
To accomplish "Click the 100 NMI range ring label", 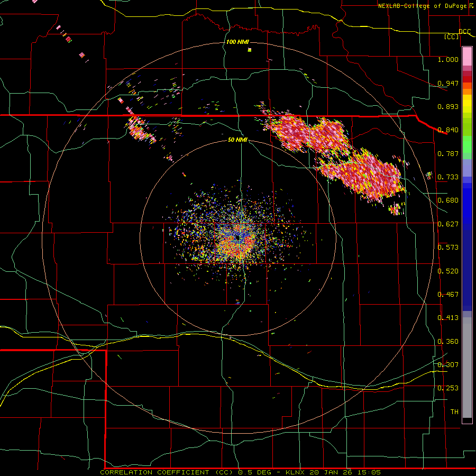I will (x=237, y=42).
